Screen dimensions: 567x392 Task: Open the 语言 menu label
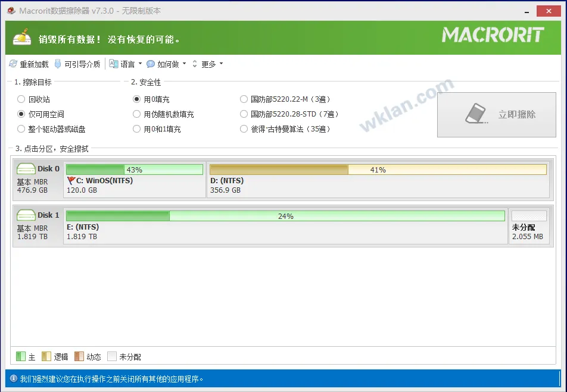pos(127,64)
